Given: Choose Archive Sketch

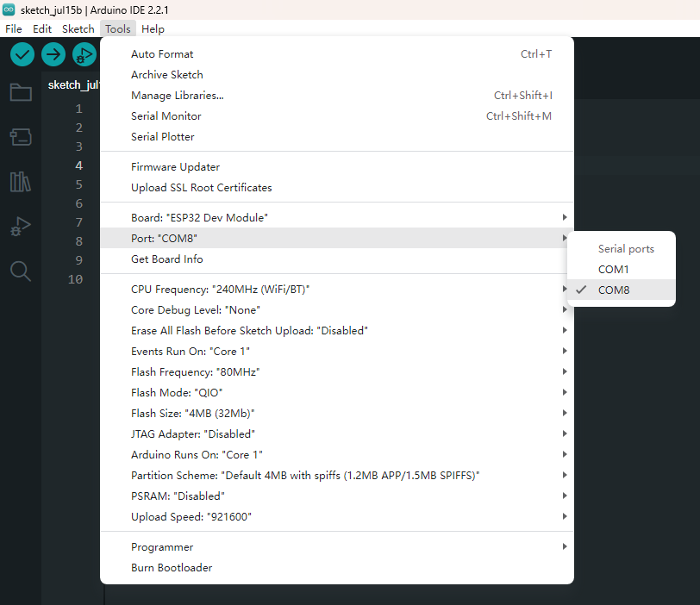Looking at the screenshot, I should (x=337, y=74).
